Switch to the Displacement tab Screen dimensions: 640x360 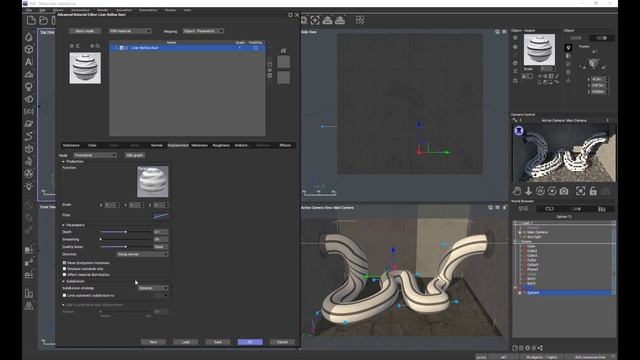[178, 145]
